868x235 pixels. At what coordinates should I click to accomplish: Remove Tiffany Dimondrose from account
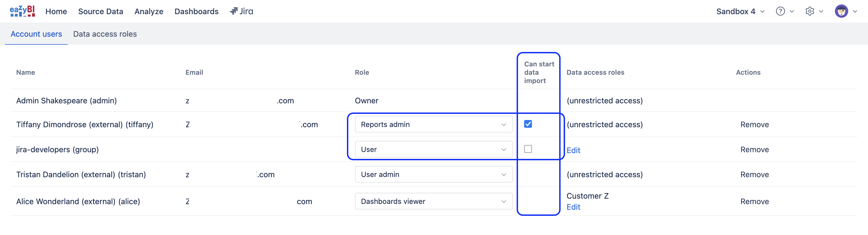point(754,124)
